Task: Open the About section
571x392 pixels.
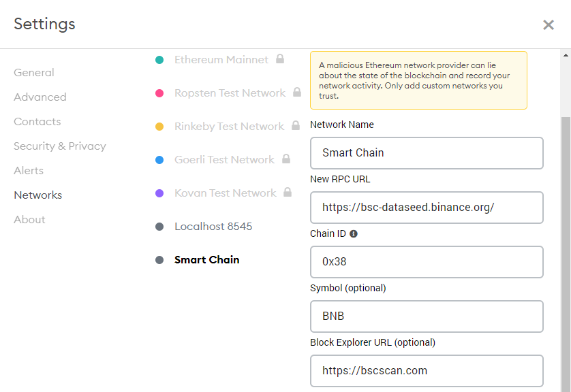Action: pyautogui.click(x=29, y=220)
